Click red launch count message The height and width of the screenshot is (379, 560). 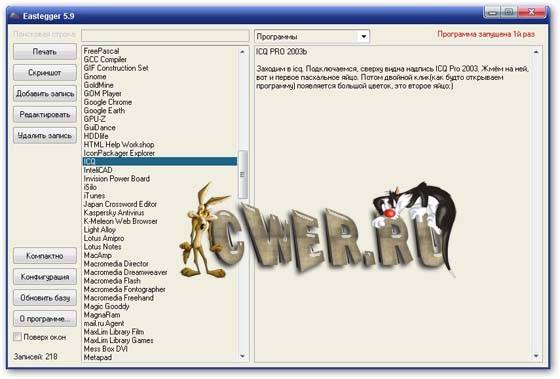click(x=486, y=34)
